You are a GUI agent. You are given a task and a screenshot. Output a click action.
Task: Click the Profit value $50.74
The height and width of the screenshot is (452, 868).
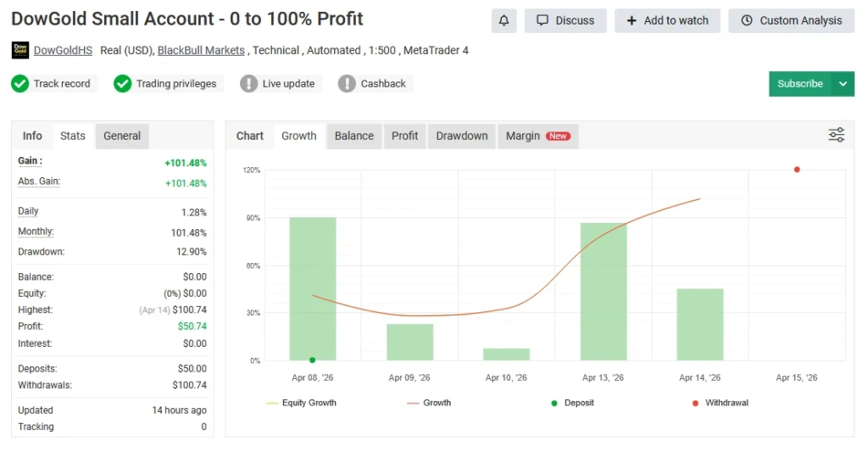(192, 326)
